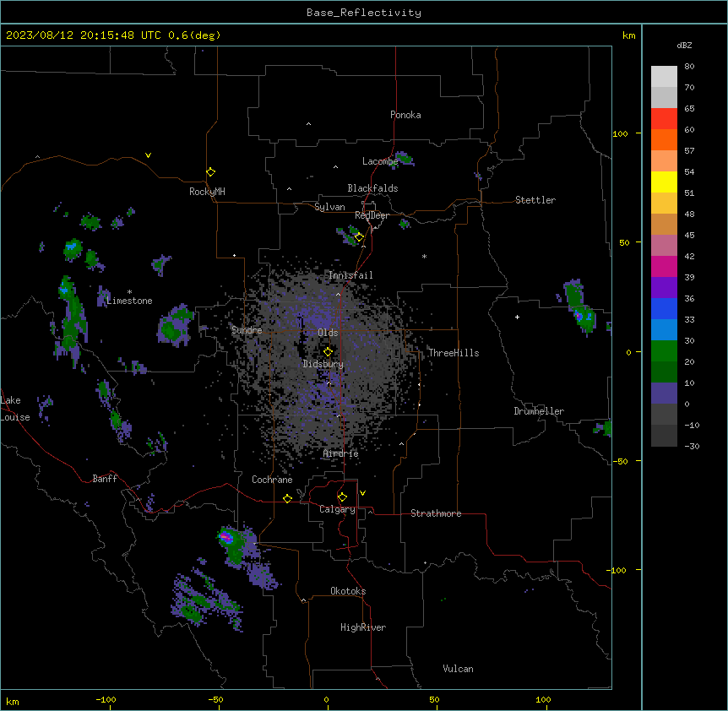The height and width of the screenshot is (711, 728).
Task: Click the Vulcan city label
Action: (459, 669)
